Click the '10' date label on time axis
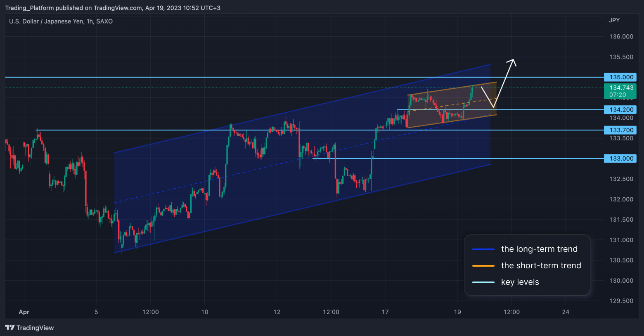The height and width of the screenshot is (336, 644). [205, 312]
